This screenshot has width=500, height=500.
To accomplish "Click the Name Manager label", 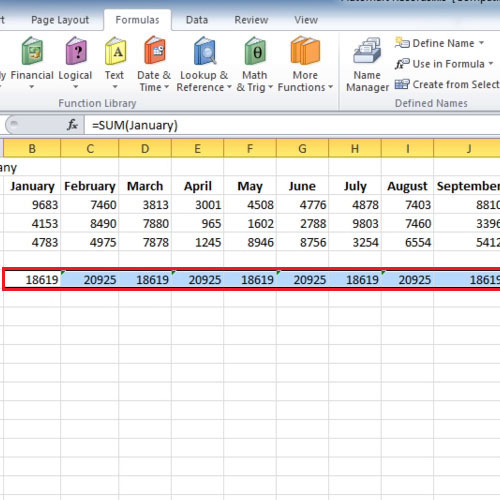I will 367,81.
